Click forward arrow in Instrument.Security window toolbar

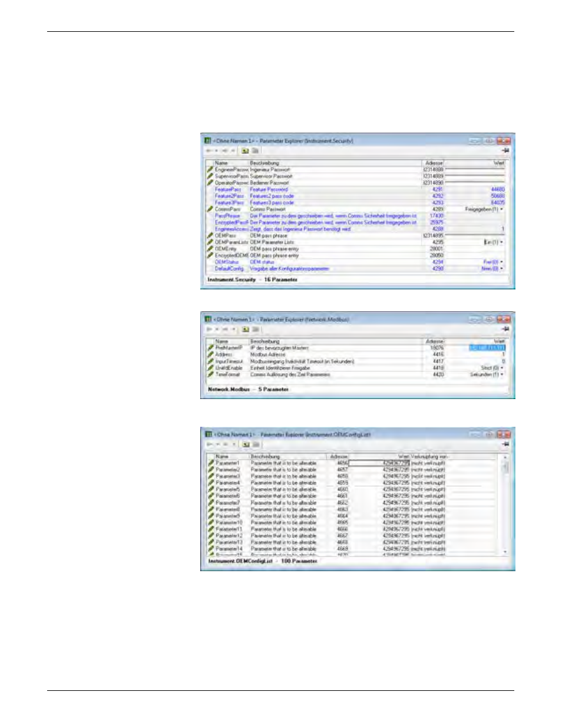point(224,151)
